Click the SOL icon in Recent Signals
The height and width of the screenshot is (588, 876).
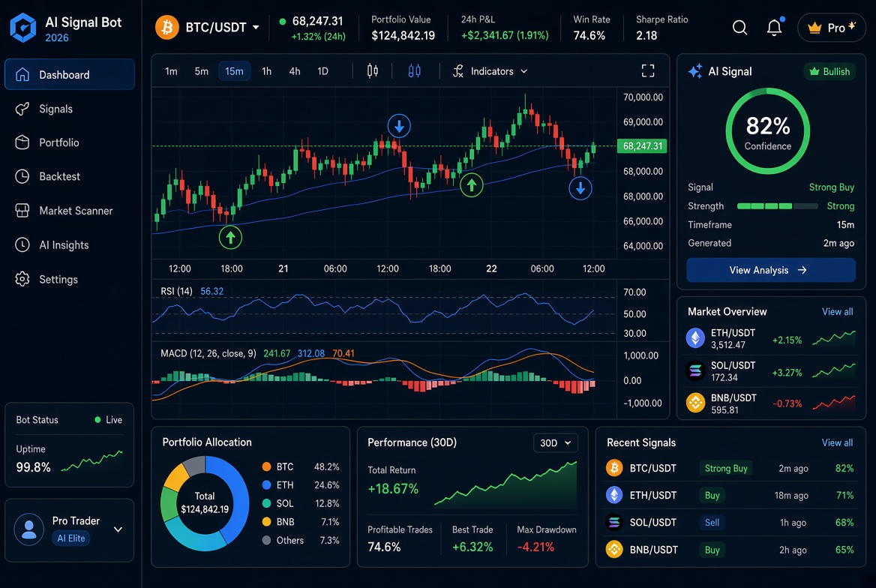click(x=614, y=522)
